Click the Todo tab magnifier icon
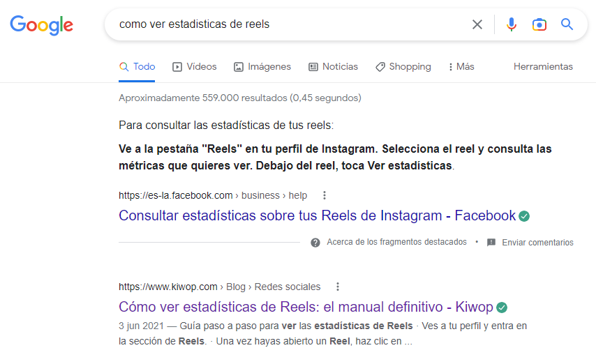 pyautogui.click(x=124, y=67)
